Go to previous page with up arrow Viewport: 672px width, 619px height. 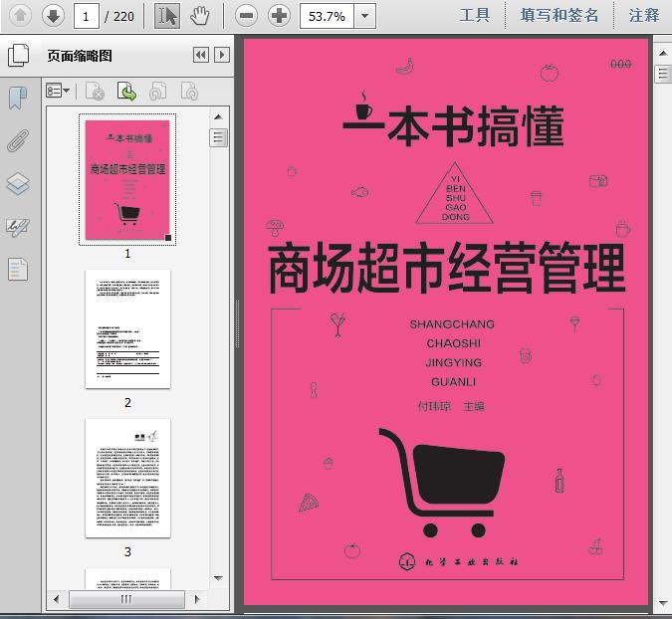20,16
